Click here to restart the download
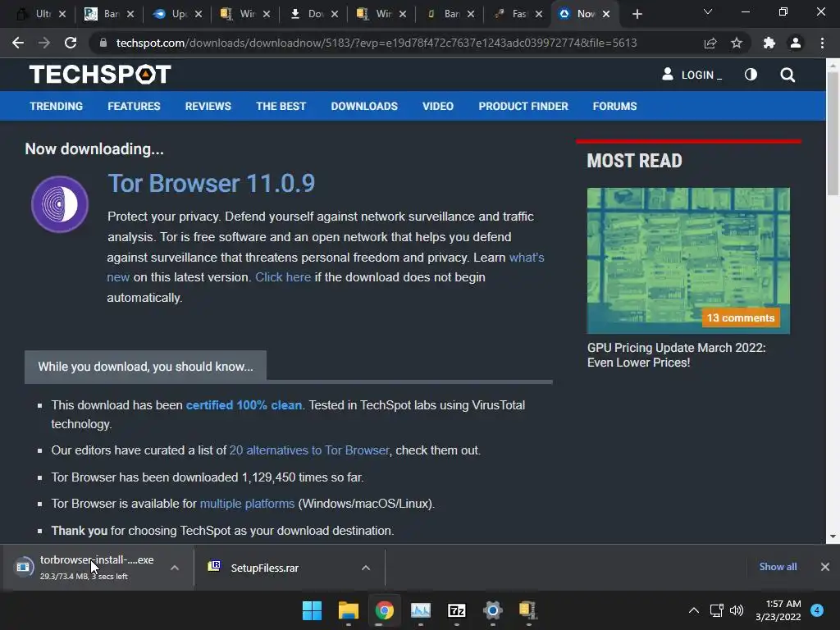Image resolution: width=840 pixels, height=630 pixels. [283, 277]
